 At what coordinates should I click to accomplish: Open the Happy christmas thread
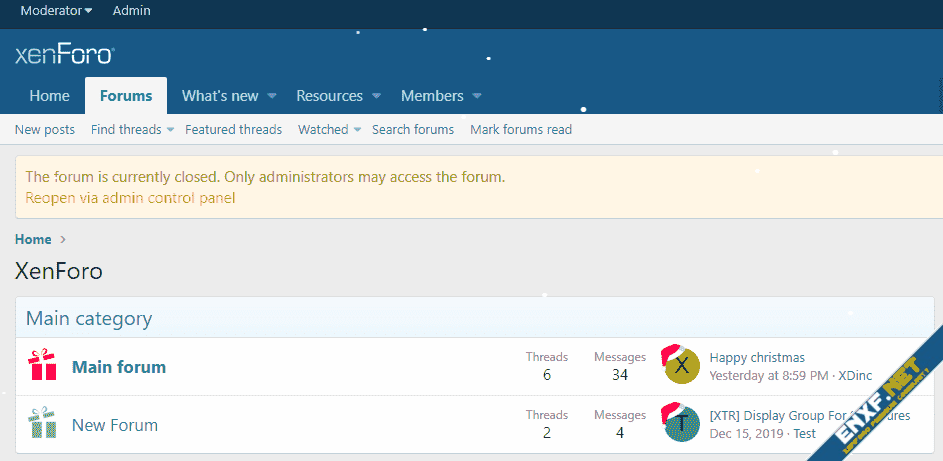(x=757, y=357)
